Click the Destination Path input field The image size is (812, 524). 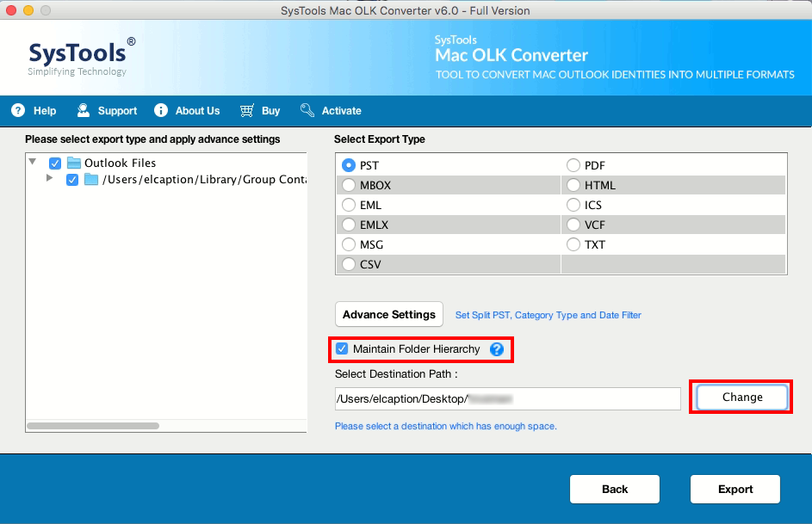[507, 399]
